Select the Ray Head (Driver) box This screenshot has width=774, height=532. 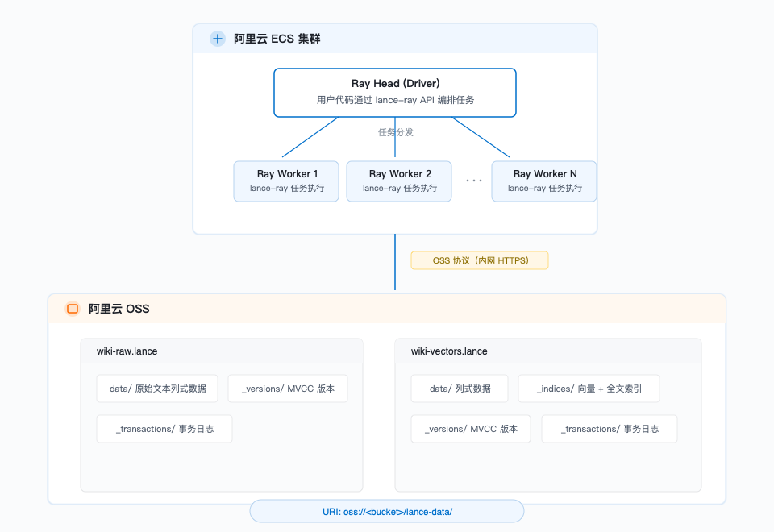click(395, 93)
